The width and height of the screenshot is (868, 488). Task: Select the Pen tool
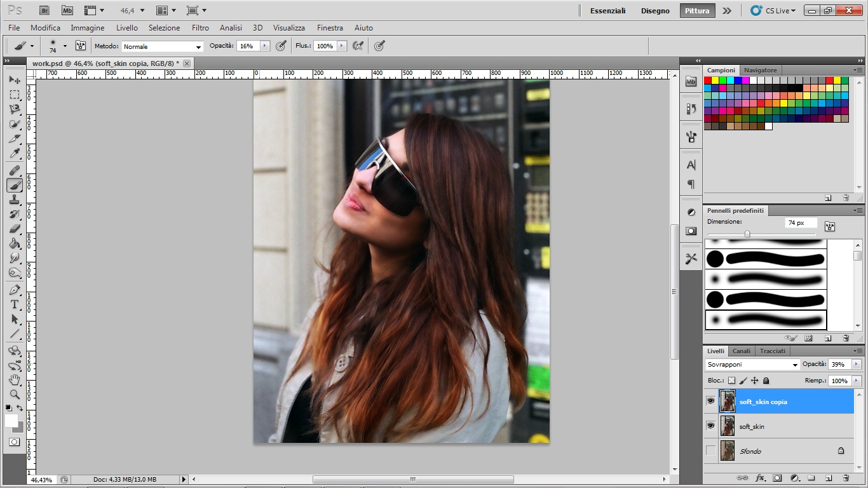[15, 290]
